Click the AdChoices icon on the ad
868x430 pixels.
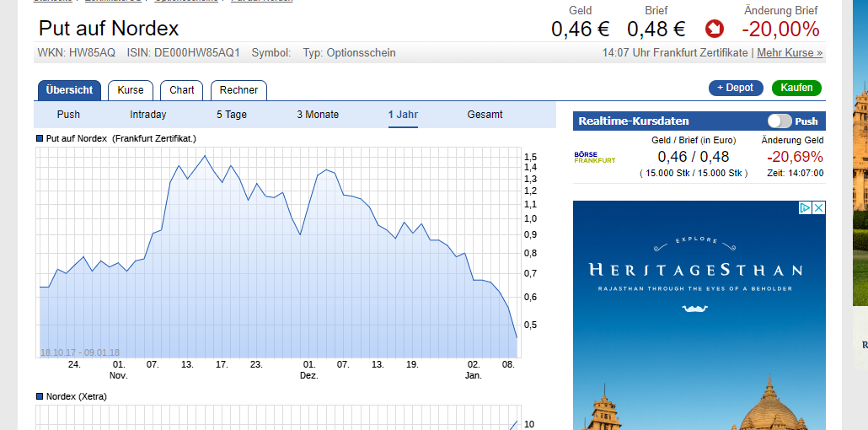(x=806, y=207)
